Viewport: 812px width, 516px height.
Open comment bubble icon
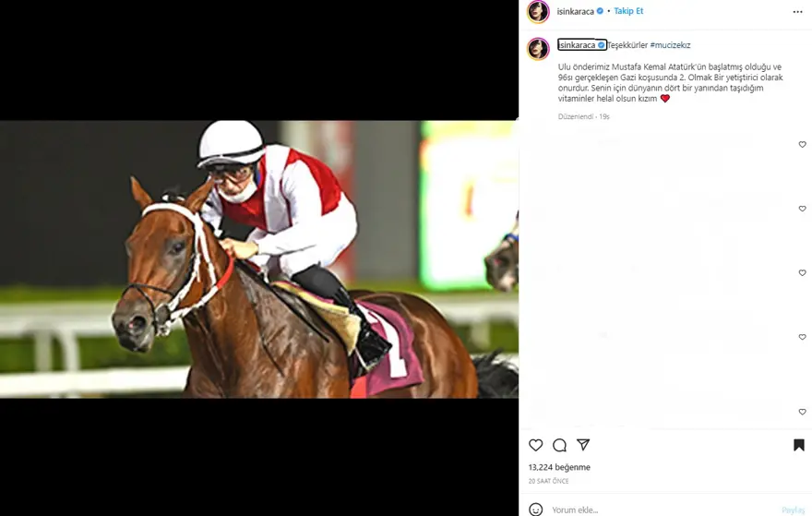559,445
